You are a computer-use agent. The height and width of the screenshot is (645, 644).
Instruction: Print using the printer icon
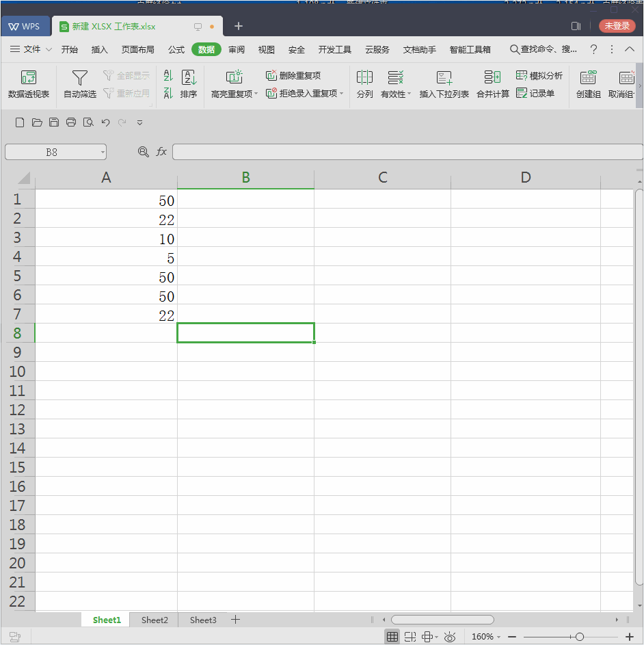point(71,122)
